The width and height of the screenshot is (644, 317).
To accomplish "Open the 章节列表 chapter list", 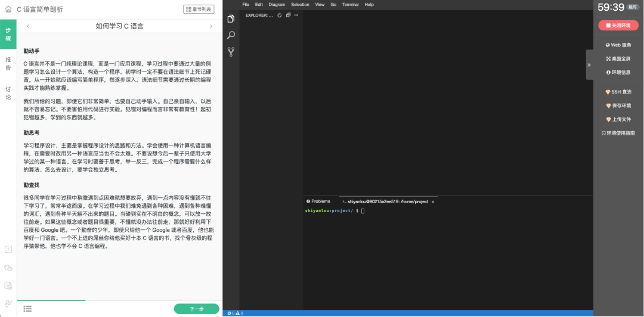I will point(199,9).
